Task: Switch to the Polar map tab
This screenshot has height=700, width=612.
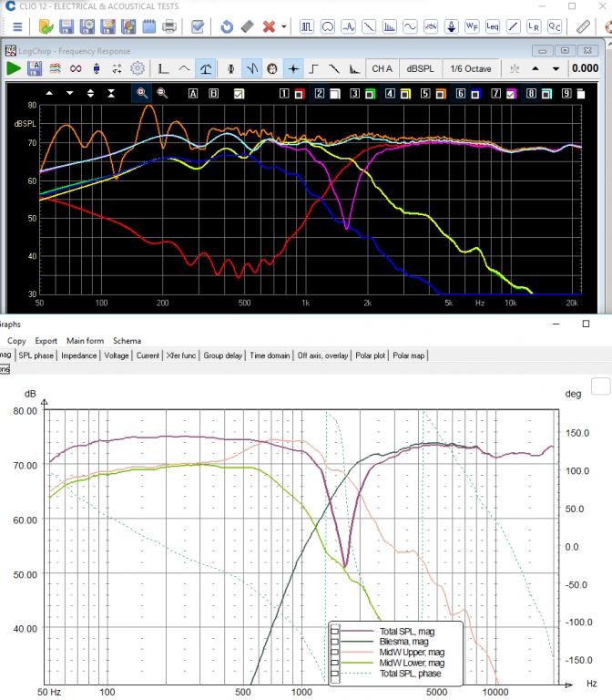Action: click(x=409, y=355)
